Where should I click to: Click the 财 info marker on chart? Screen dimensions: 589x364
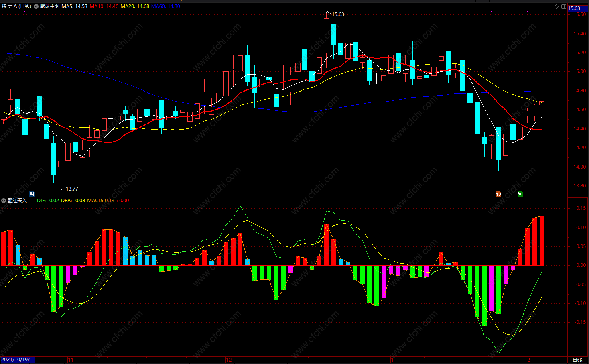[x=32, y=194]
